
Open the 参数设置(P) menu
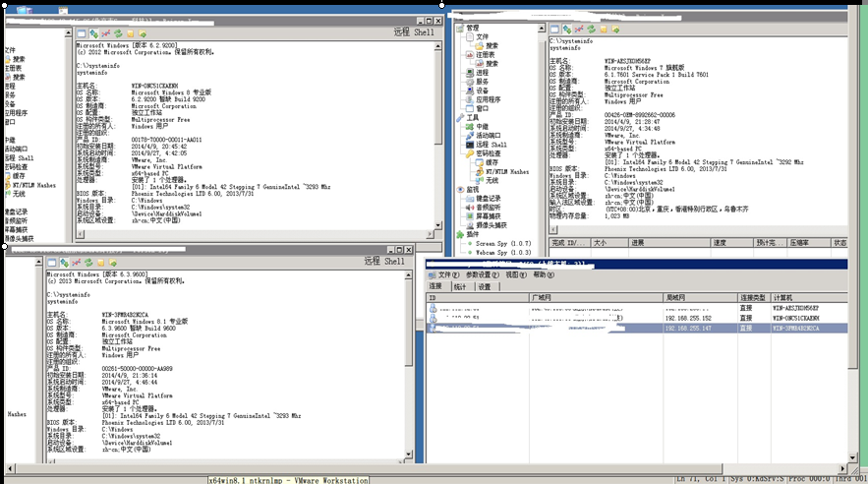482,274
